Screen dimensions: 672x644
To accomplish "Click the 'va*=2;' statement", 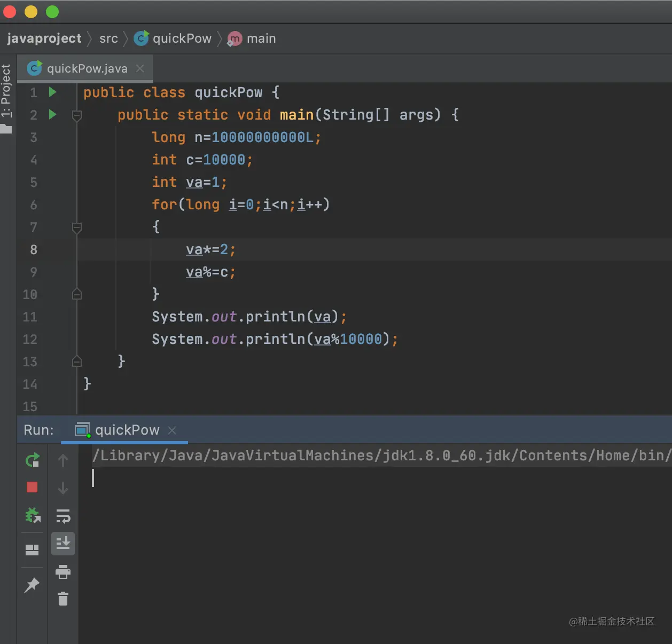I will click(x=211, y=249).
